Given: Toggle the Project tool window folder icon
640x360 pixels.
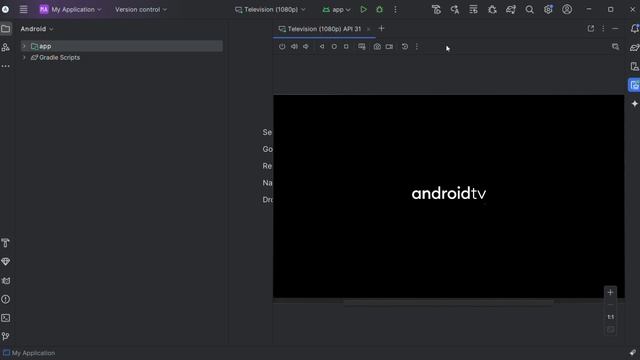Looking at the screenshot, I should tap(6, 29).
